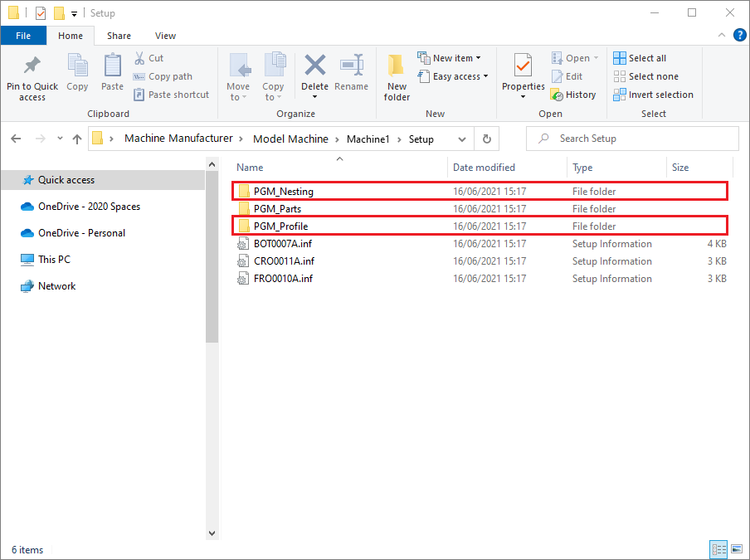Click the Rename icon
The image size is (750, 560).
(x=352, y=66)
